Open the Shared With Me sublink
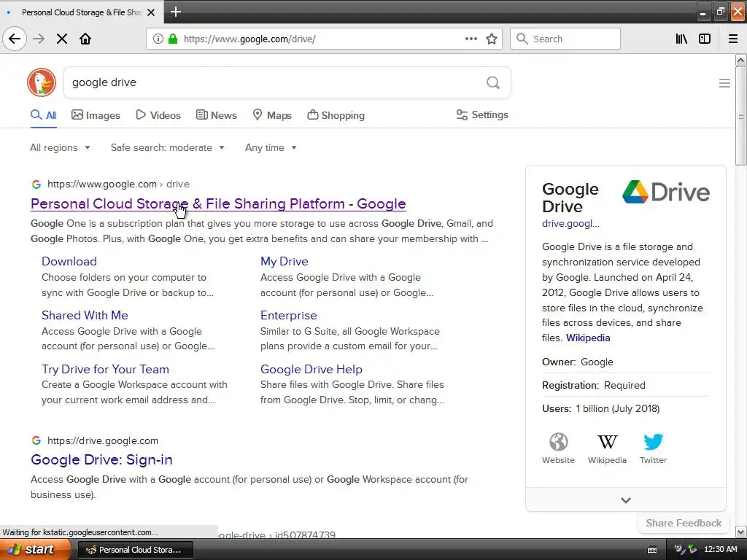 pyautogui.click(x=85, y=315)
